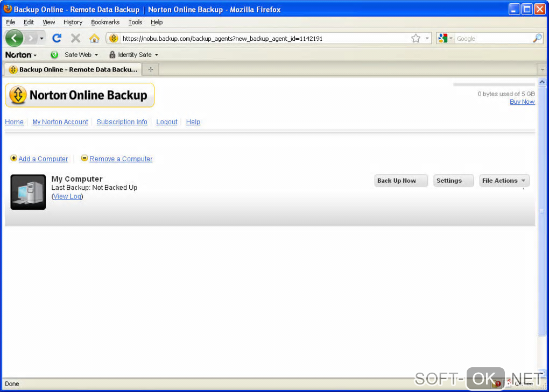The width and height of the screenshot is (549, 392).
Task: Click the scrollbar up arrow
Action: 542,82
